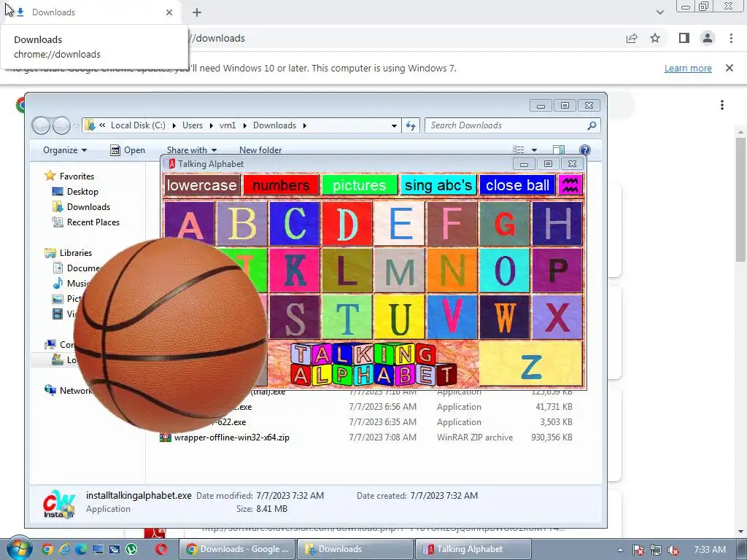Click the orange N letter tile
Image resolution: width=747 pixels, height=560 pixels.
452,270
